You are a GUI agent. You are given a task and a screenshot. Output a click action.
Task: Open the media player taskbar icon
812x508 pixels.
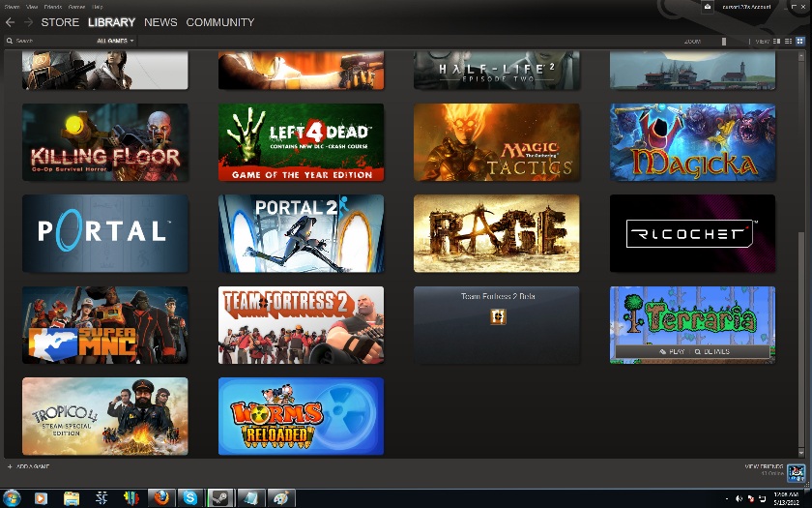[x=41, y=498]
